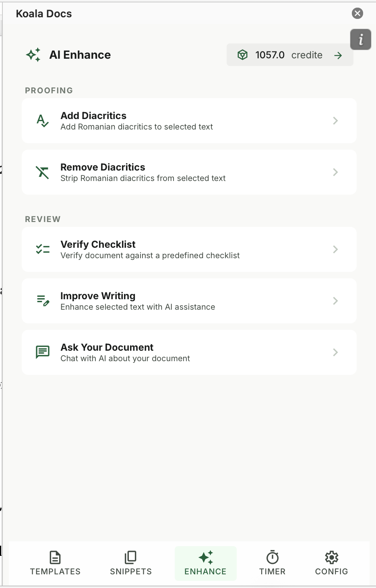Open the info tooltip icon
Viewport: 376px width, 588px height.
coord(360,39)
